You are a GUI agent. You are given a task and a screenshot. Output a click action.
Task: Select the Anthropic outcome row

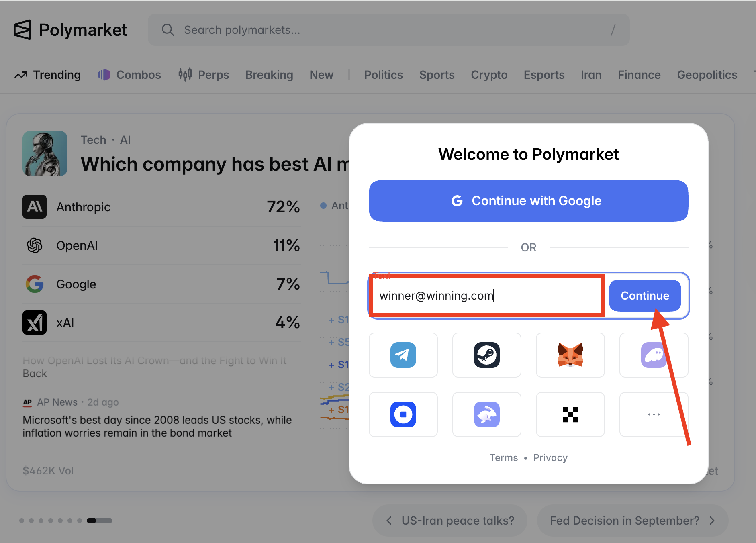point(161,207)
